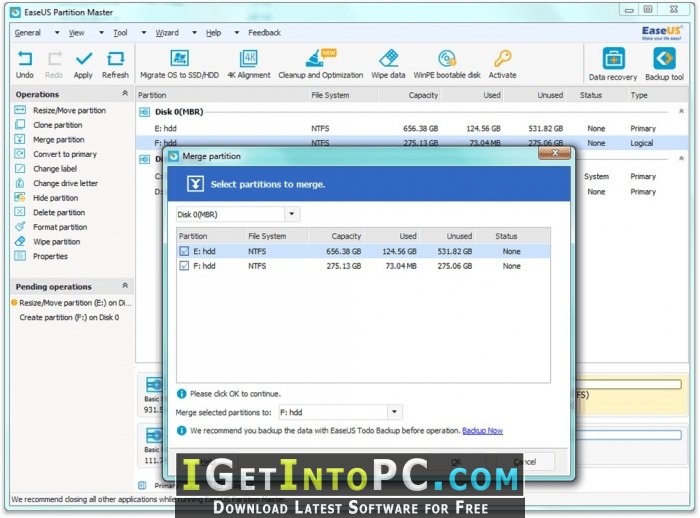Collapse the Operations panel
700x518 pixels.
(125, 93)
